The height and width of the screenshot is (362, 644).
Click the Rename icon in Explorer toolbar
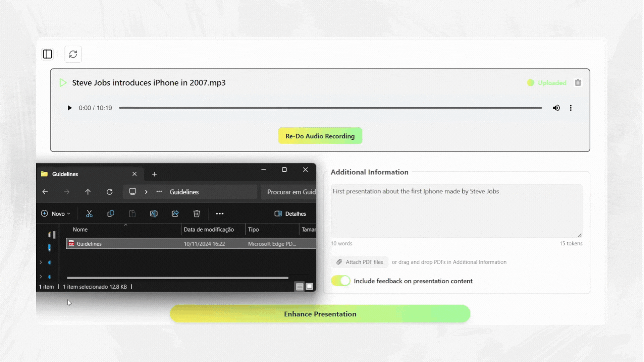(154, 214)
